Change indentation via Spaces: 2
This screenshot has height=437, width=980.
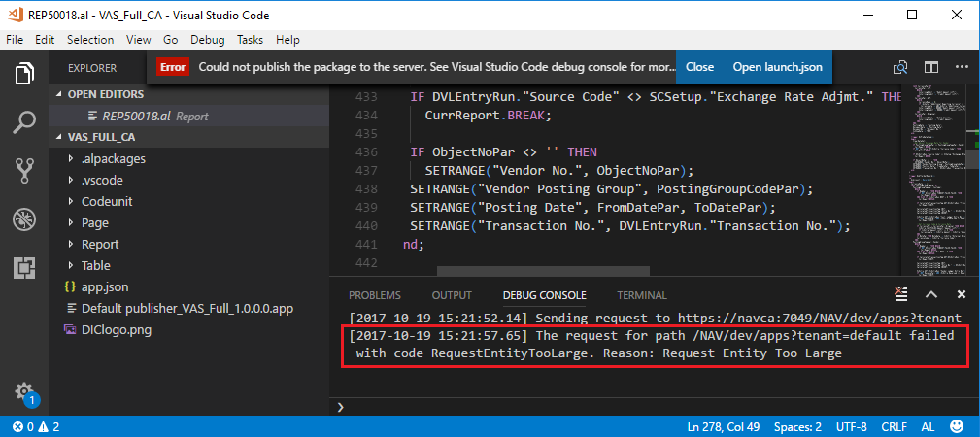click(x=797, y=427)
